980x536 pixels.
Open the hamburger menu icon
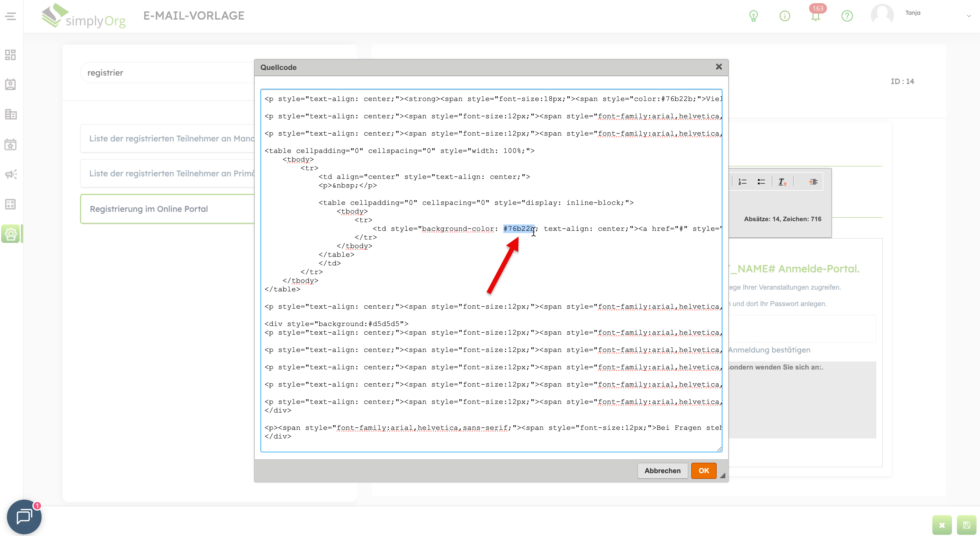point(11,16)
